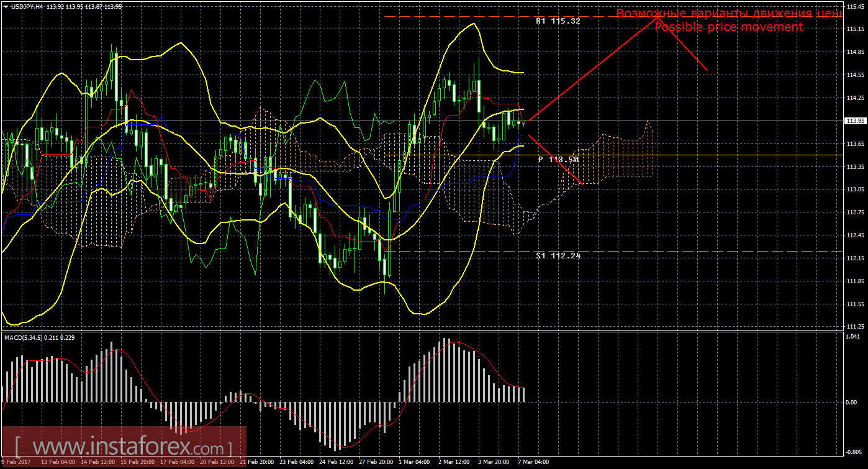Image resolution: width=868 pixels, height=469 pixels.
Task: Click the 7 Mar 04:00 time label
Action: pos(533,463)
